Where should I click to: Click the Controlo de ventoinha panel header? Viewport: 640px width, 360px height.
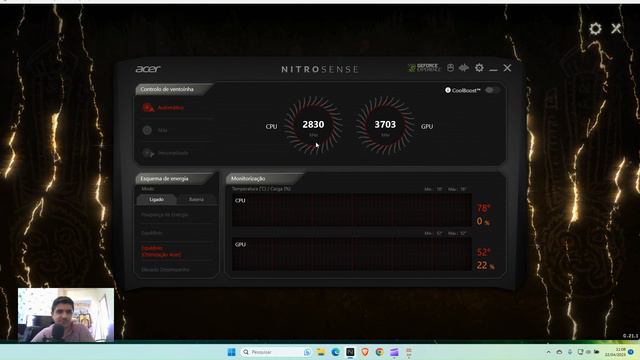point(173,89)
